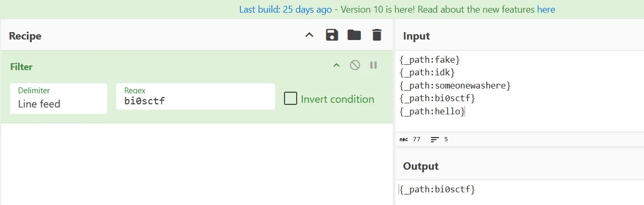This screenshot has width=644, height=205.
Task: Click the Output pane header
Action: click(x=421, y=166)
